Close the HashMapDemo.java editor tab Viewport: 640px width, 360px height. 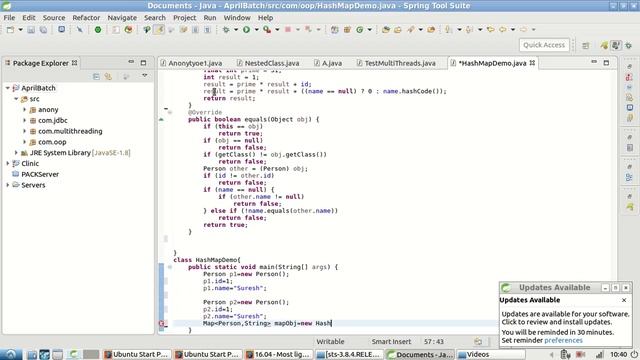tap(532, 63)
